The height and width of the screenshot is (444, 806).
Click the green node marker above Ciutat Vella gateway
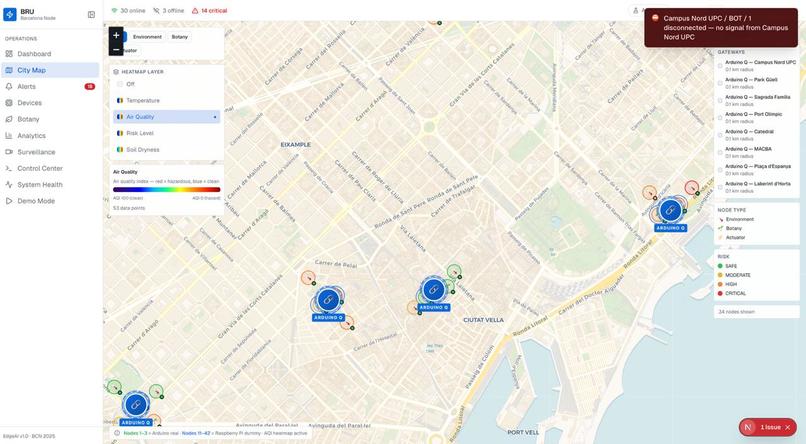454,271
